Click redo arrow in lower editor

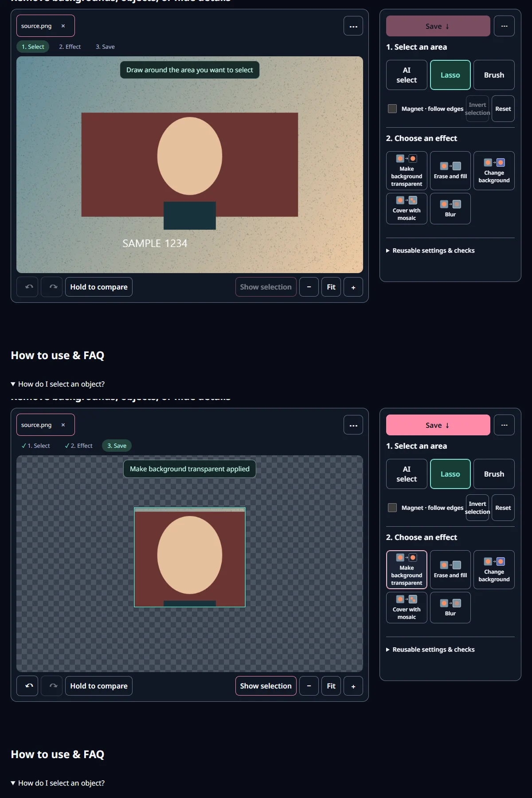52,686
